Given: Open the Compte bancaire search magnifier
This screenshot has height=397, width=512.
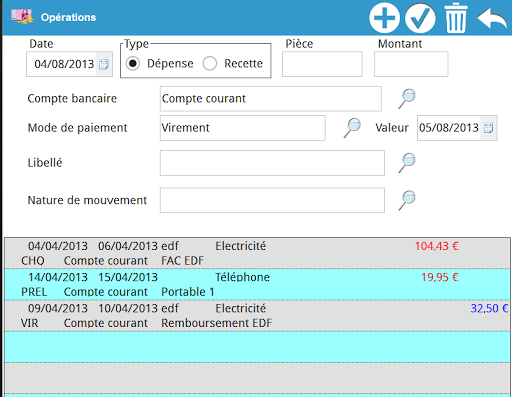Looking at the screenshot, I should coord(407,99).
